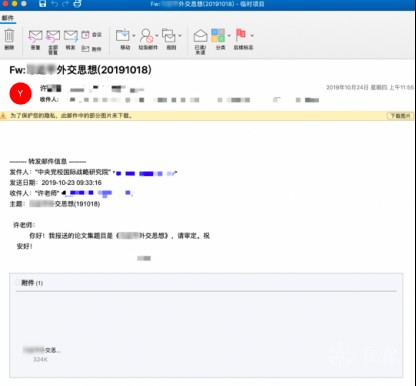The height and width of the screenshot is (386, 416).
Task: Click the Move to folder icon
Action: (x=123, y=35)
